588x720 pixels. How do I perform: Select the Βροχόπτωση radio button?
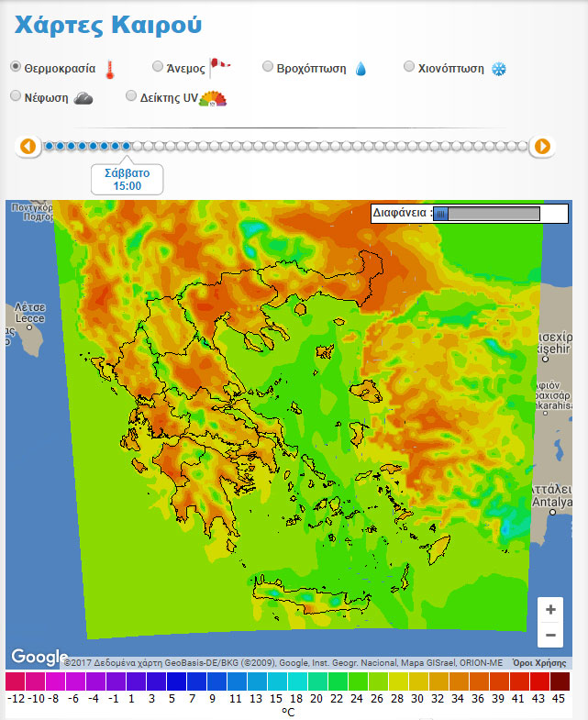[x=268, y=67]
